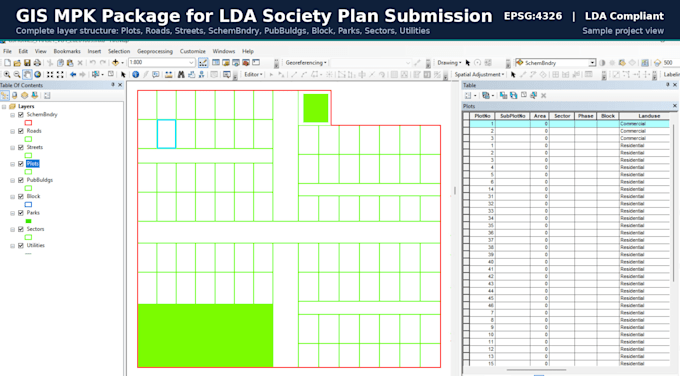This screenshot has height=376, width=680.
Task: Open the ArcToolbox window icon
Action: (x=246, y=63)
